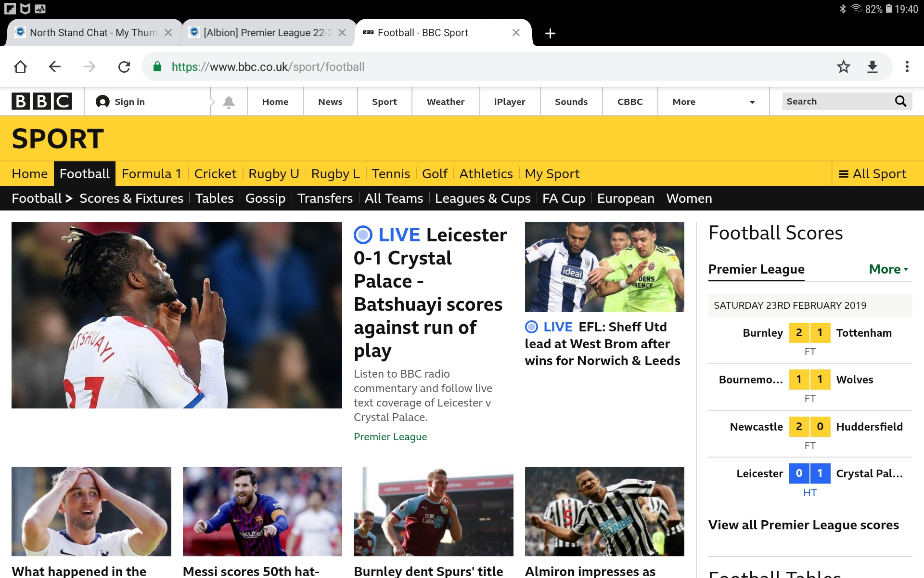Open Scores & Fixtures subnav link

coord(131,198)
